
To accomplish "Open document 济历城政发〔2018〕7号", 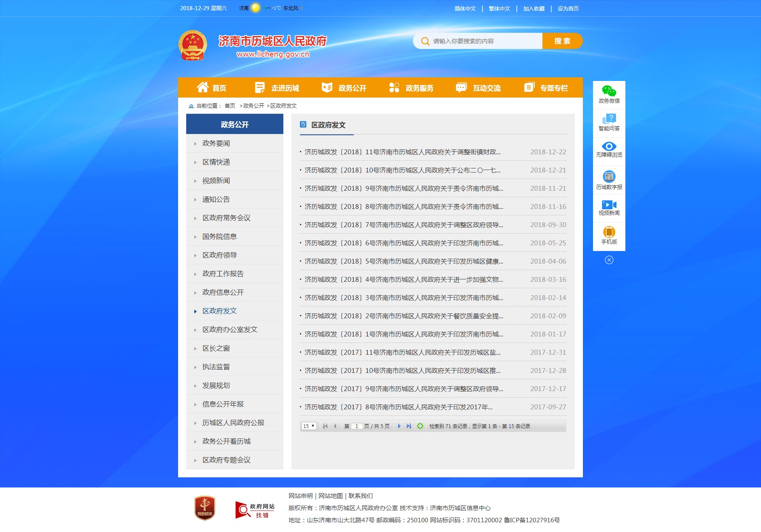I will [x=404, y=225].
